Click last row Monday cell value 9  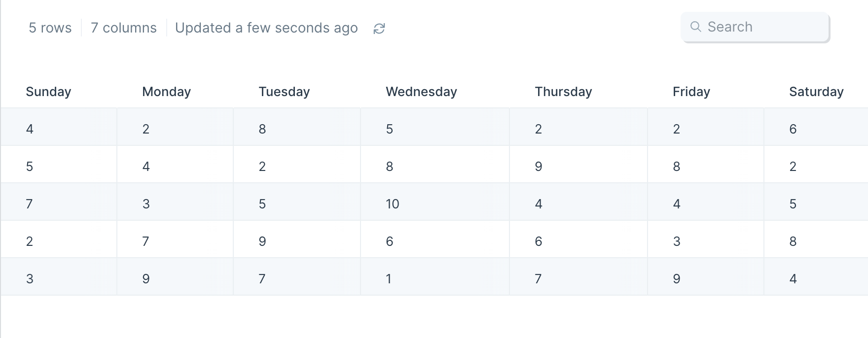146,279
